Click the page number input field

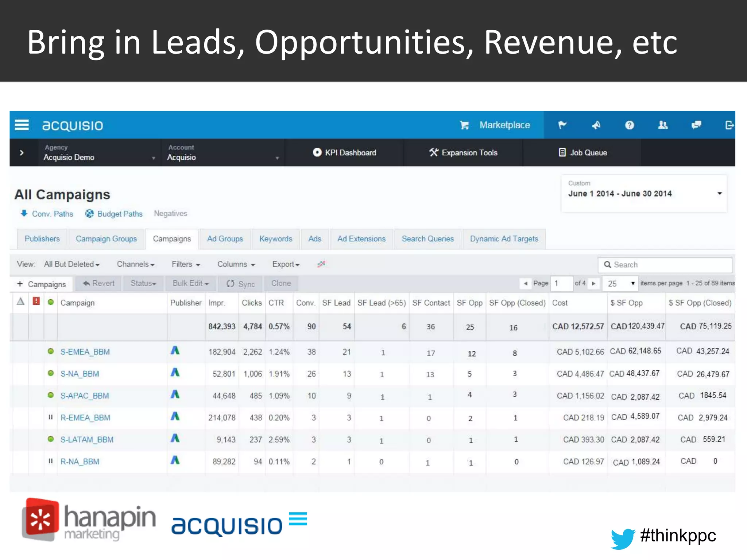[x=562, y=283]
